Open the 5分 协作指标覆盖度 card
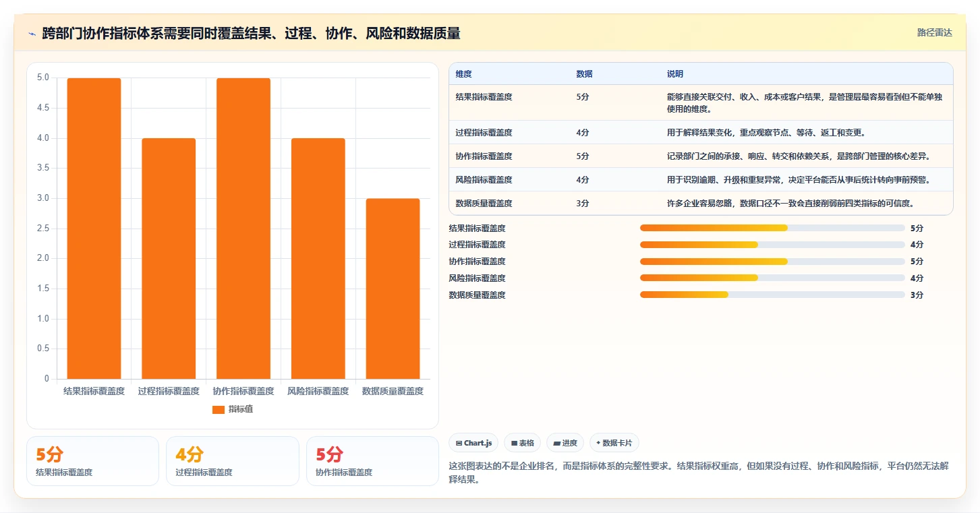Screen dimensions: 980x513 (x=372, y=461)
